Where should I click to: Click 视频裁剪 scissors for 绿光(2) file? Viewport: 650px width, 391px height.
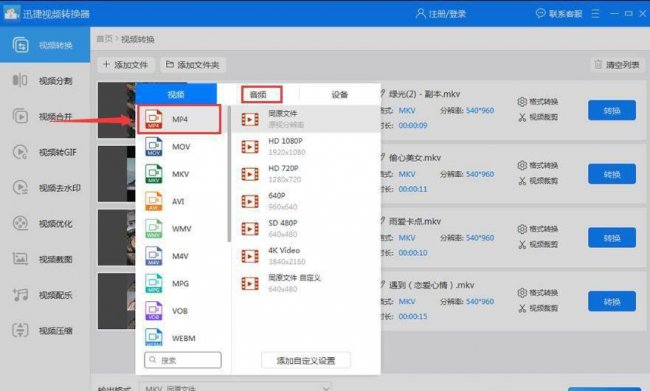(x=522, y=117)
